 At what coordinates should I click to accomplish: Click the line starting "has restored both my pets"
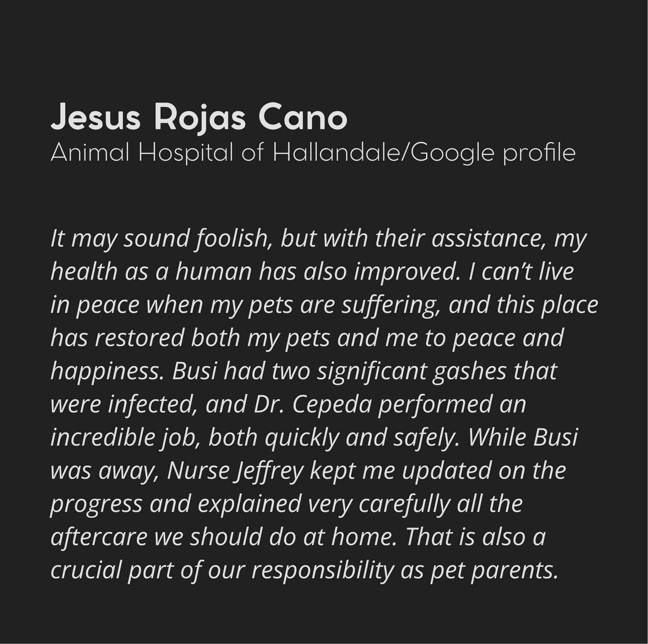[x=307, y=338]
